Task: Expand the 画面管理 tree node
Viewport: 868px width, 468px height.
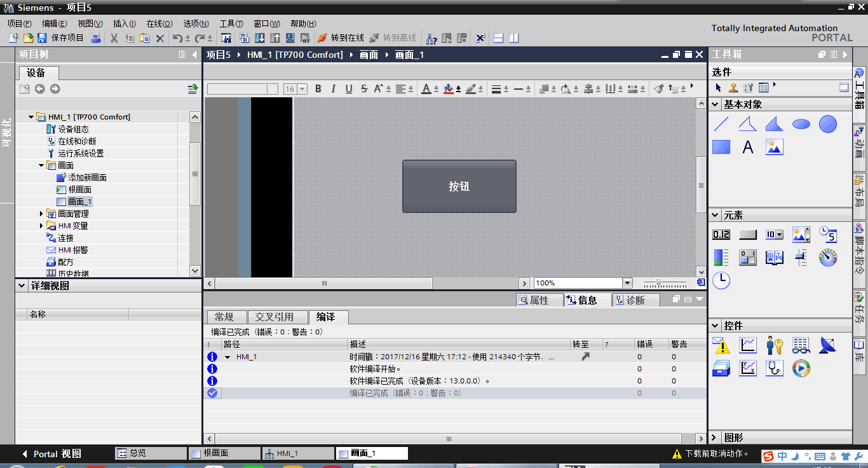Action: click(41, 214)
